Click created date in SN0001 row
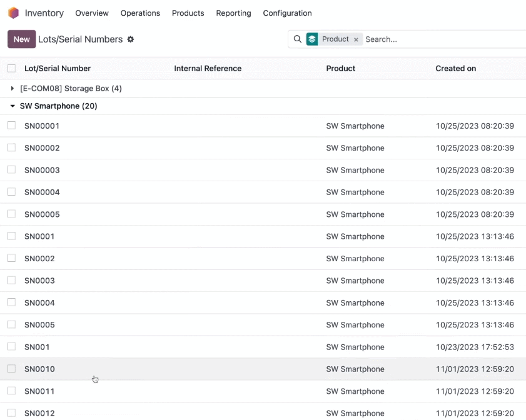 click(475, 237)
